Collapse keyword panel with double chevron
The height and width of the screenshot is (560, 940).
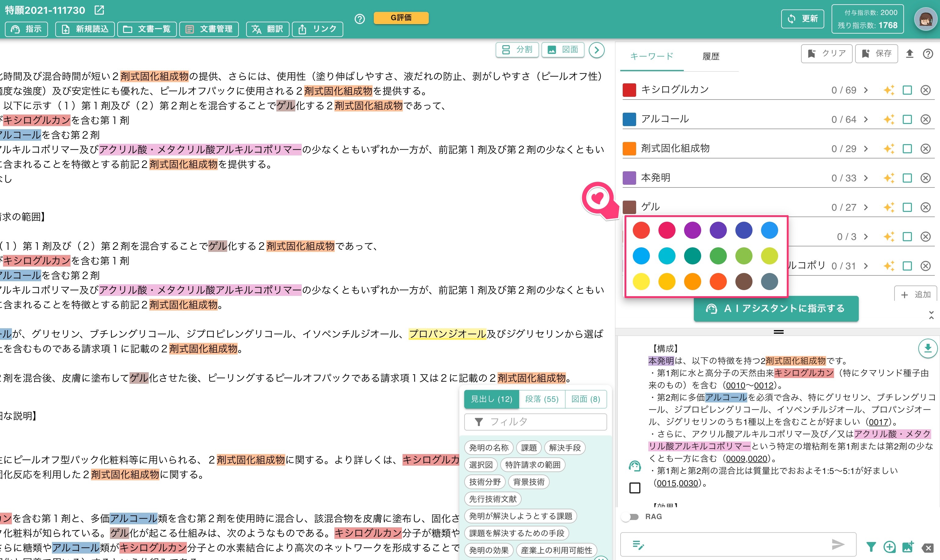click(931, 315)
